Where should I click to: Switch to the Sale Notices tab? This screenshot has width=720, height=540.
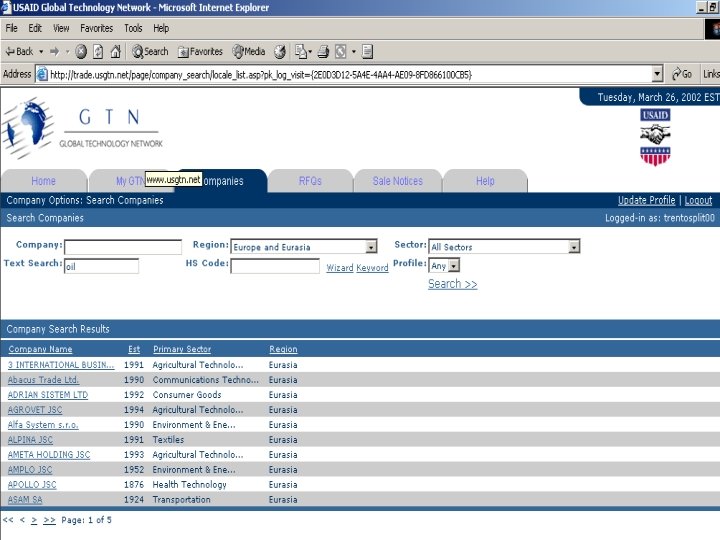[398, 181]
